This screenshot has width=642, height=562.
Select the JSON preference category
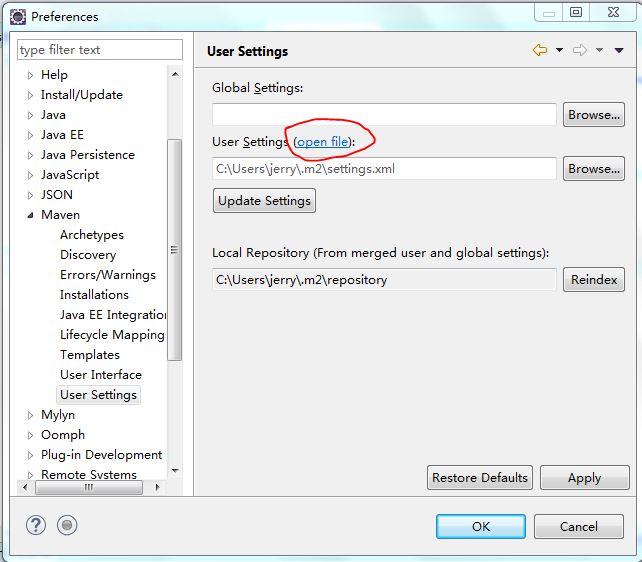57,195
